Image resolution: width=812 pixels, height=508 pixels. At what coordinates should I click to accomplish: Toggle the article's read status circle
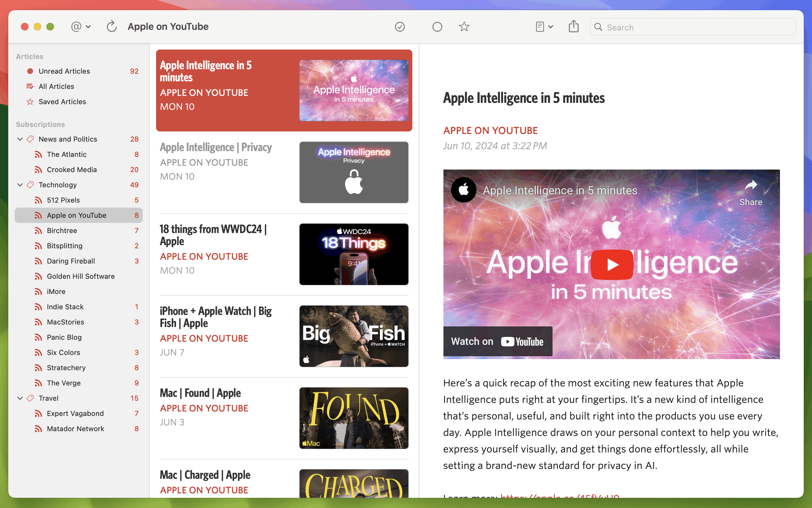tap(437, 27)
